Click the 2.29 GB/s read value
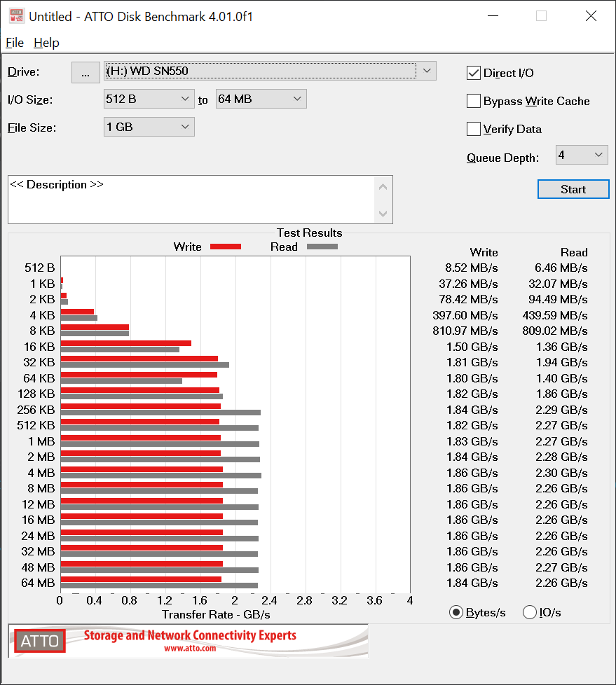Viewport: 616px width, 685px height. 562,410
